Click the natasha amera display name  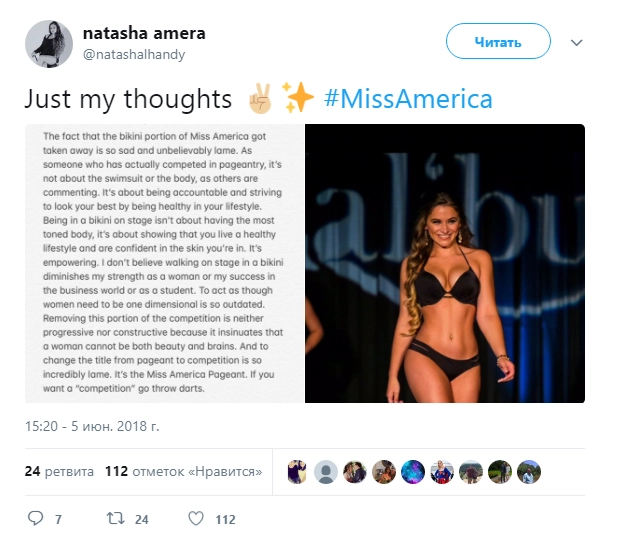click(x=144, y=33)
